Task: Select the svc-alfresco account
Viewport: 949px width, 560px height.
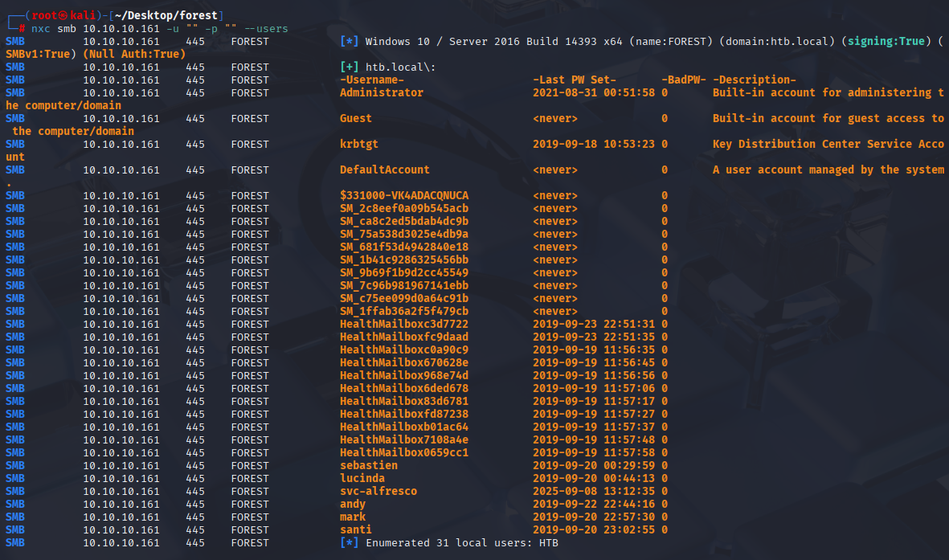Action: point(378,491)
